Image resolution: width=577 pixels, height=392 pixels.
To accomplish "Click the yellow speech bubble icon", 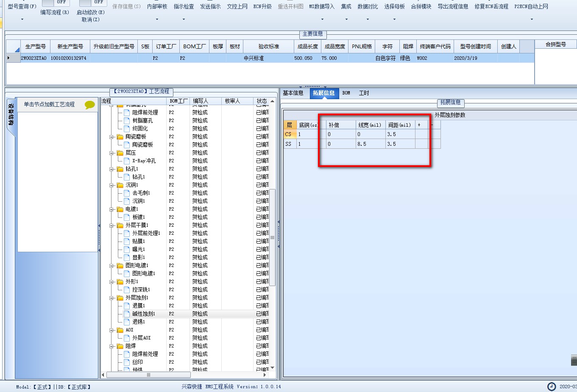I will (x=89, y=105).
